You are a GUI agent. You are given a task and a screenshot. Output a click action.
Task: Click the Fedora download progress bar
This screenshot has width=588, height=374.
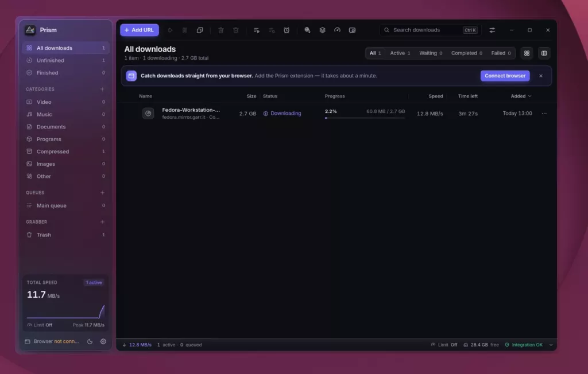click(x=365, y=118)
